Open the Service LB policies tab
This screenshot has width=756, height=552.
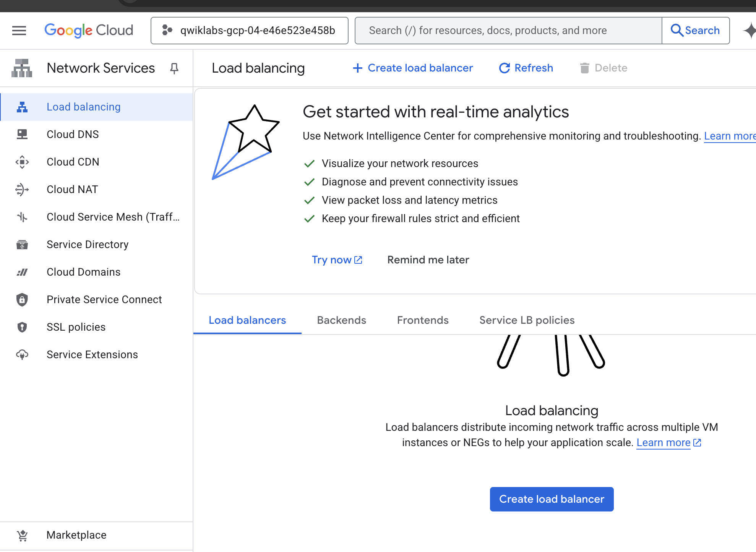(x=527, y=320)
